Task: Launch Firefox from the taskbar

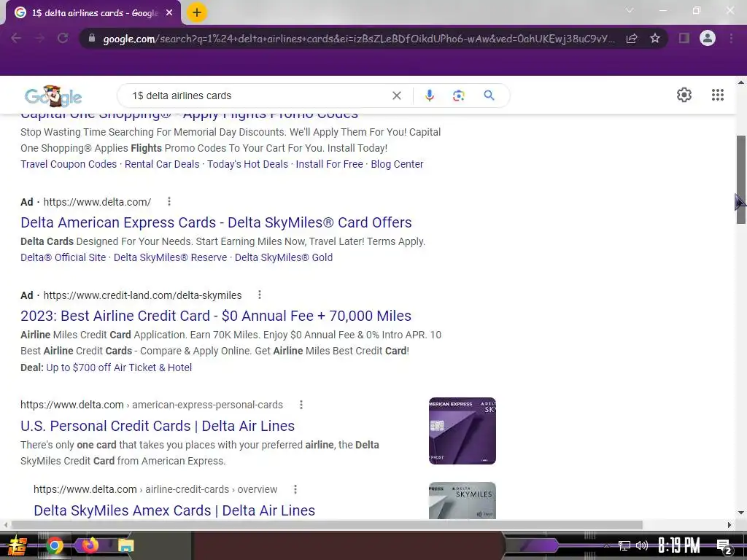Action: click(x=90, y=545)
